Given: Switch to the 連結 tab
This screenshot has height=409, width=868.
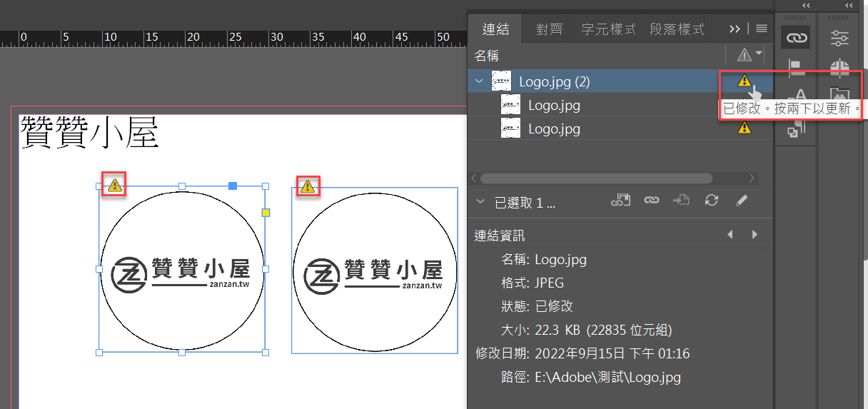Looking at the screenshot, I should point(495,29).
